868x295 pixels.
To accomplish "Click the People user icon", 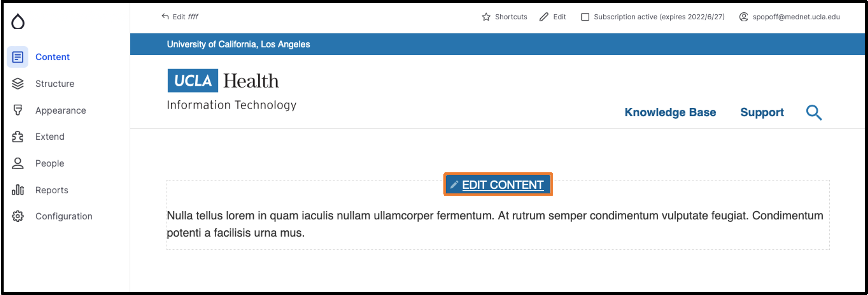I will [18, 163].
